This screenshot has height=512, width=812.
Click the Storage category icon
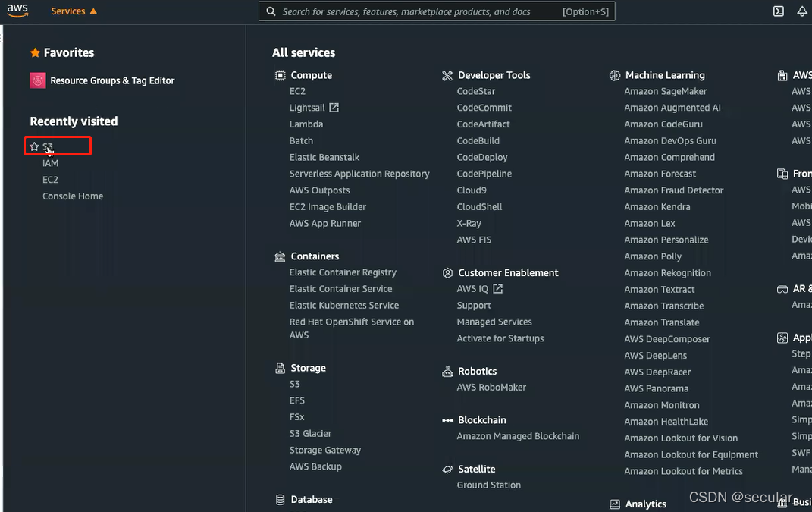[x=281, y=368]
